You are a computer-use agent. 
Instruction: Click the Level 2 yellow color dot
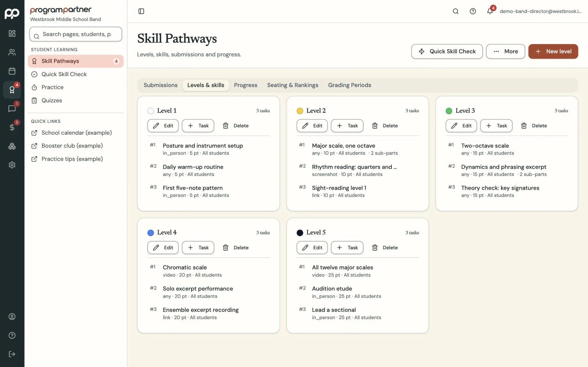click(x=300, y=111)
